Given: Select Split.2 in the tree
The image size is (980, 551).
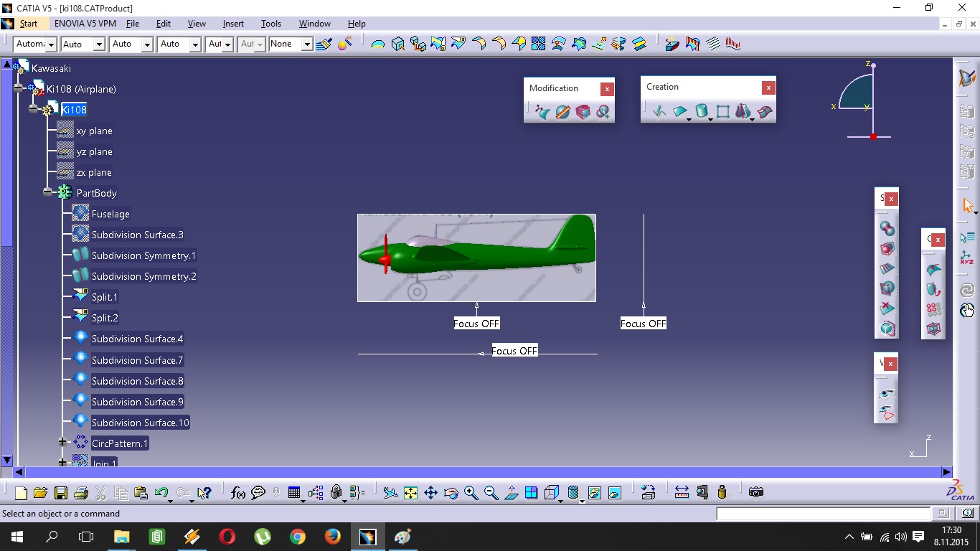Looking at the screenshot, I should pyautogui.click(x=105, y=318).
